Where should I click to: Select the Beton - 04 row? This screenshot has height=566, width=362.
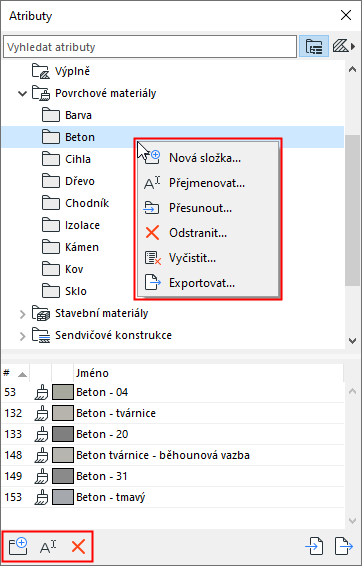tap(173, 392)
